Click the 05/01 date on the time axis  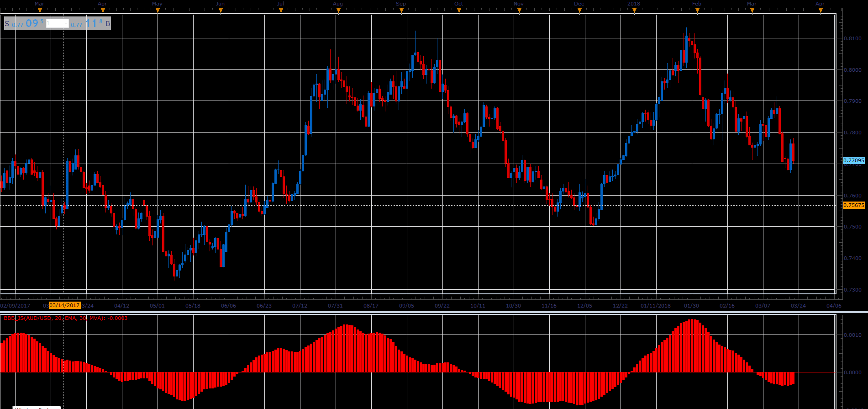(x=157, y=306)
